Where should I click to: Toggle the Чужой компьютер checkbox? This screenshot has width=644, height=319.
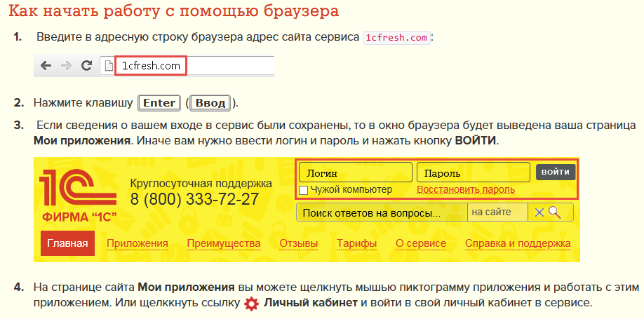tap(303, 190)
